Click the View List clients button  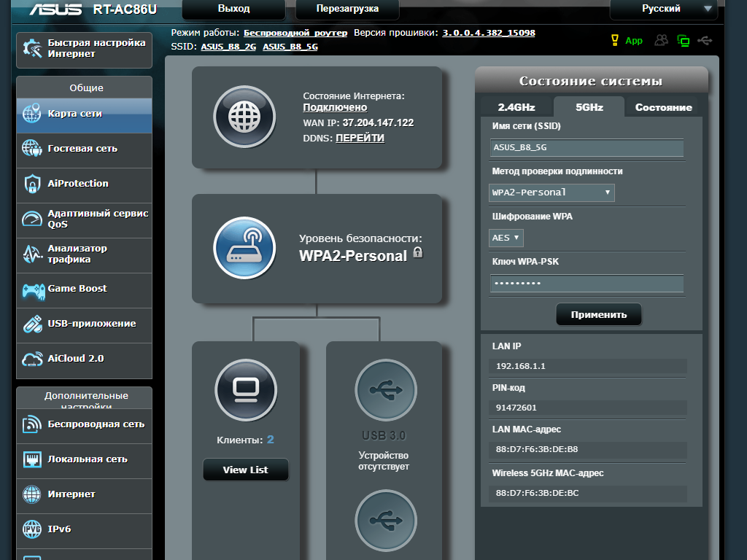click(246, 470)
